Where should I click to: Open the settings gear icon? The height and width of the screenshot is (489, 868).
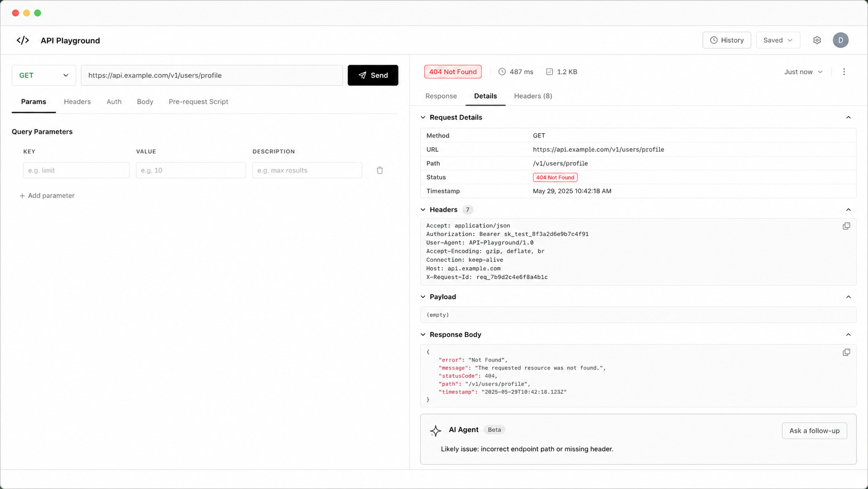(x=817, y=41)
